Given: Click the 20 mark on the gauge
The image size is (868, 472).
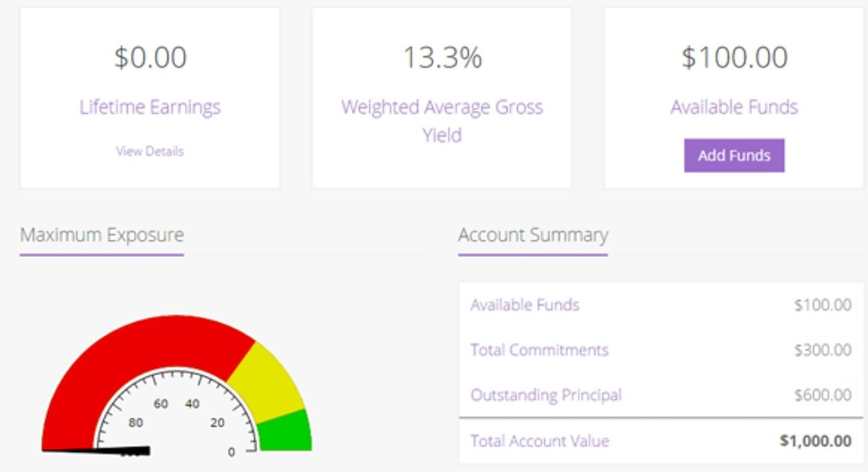Looking at the screenshot, I should click(217, 423).
